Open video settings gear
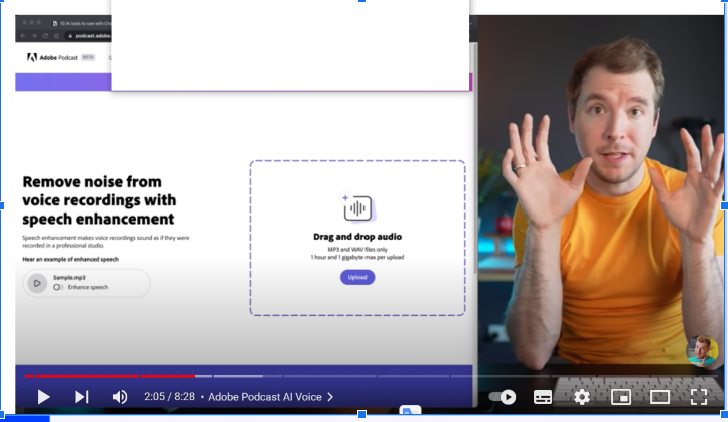 [x=582, y=397]
